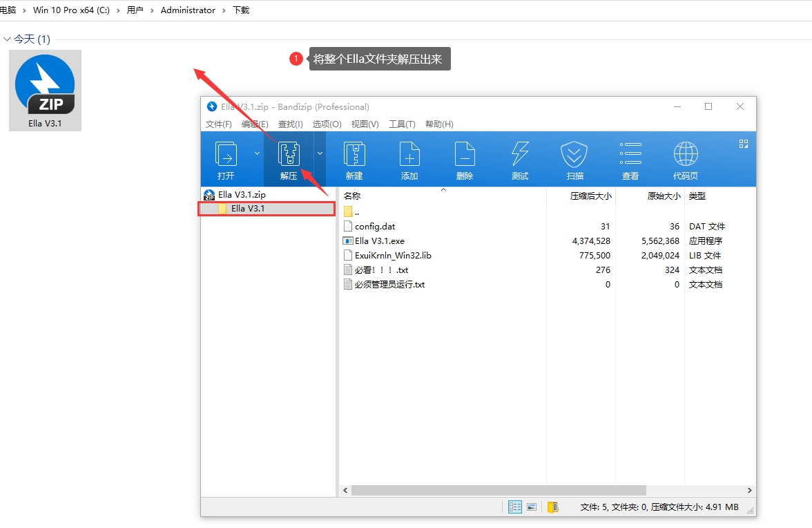The width and height of the screenshot is (812, 528).
Task: Toggle the folder tree pane icon in status bar
Action: (552, 507)
